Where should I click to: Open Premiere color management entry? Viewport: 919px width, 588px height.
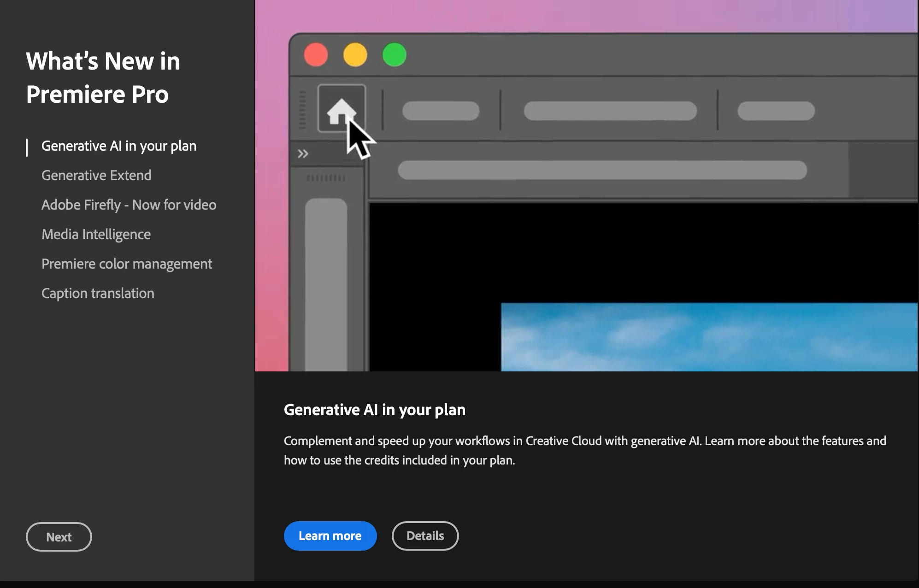[127, 264]
